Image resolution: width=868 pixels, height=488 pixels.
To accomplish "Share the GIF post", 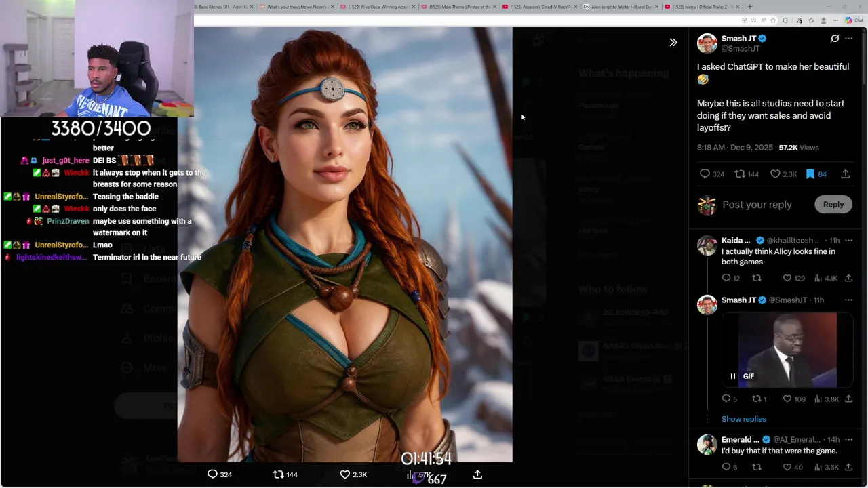I will point(848,399).
